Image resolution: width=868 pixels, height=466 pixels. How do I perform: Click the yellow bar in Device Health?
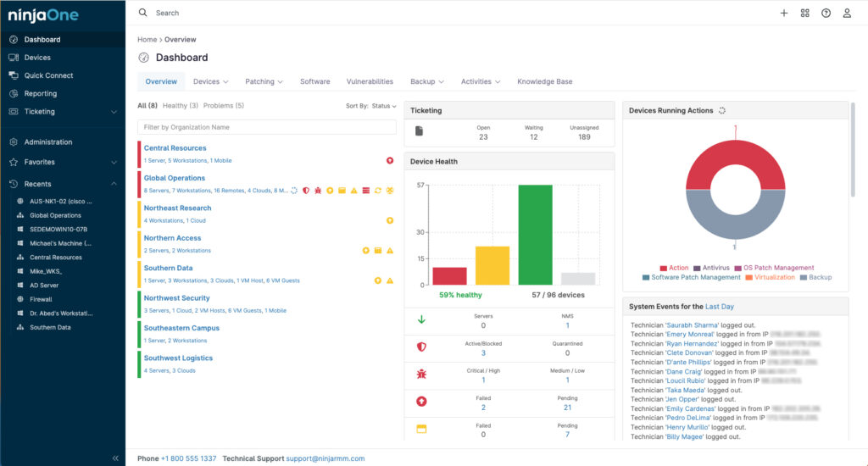point(492,266)
